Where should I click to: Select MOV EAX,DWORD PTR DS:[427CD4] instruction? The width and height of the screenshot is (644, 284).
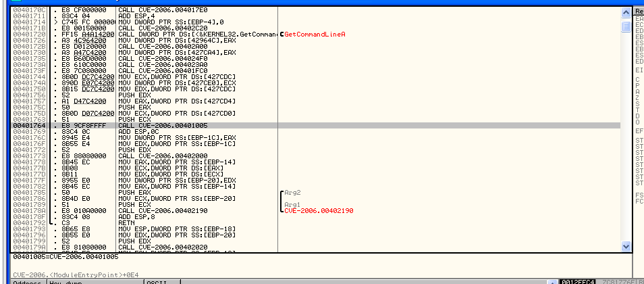coord(177,101)
